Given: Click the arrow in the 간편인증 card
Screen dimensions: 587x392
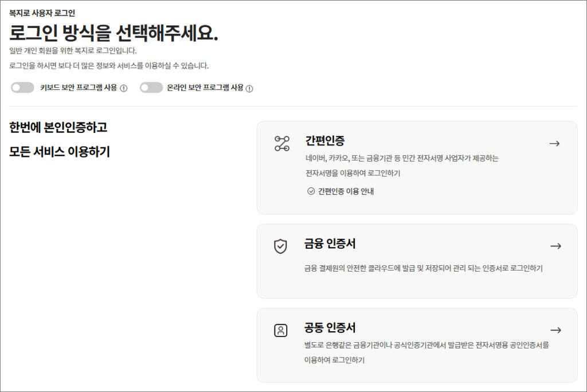Looking at the screenshot, I should (554, 144).
